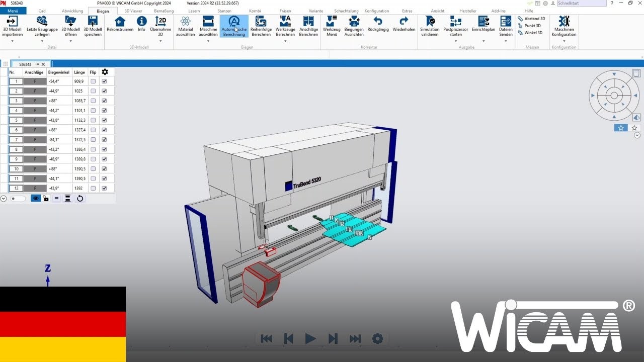This screenshot has width=644, height=362.
Task: Uncheck the gear-column checkbox in row 2
Action: click(x=104, y=91)
